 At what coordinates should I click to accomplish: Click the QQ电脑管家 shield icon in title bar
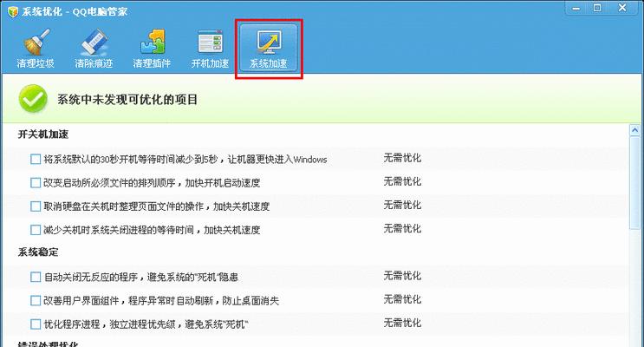[13, 11]
